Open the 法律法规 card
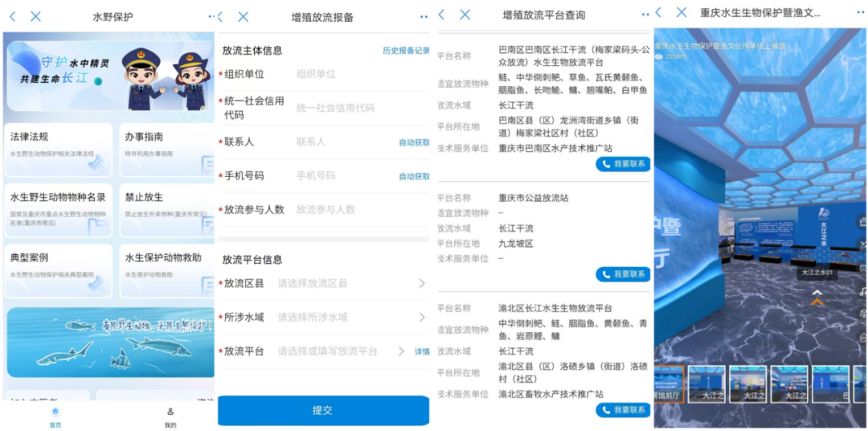 (58, 150)
